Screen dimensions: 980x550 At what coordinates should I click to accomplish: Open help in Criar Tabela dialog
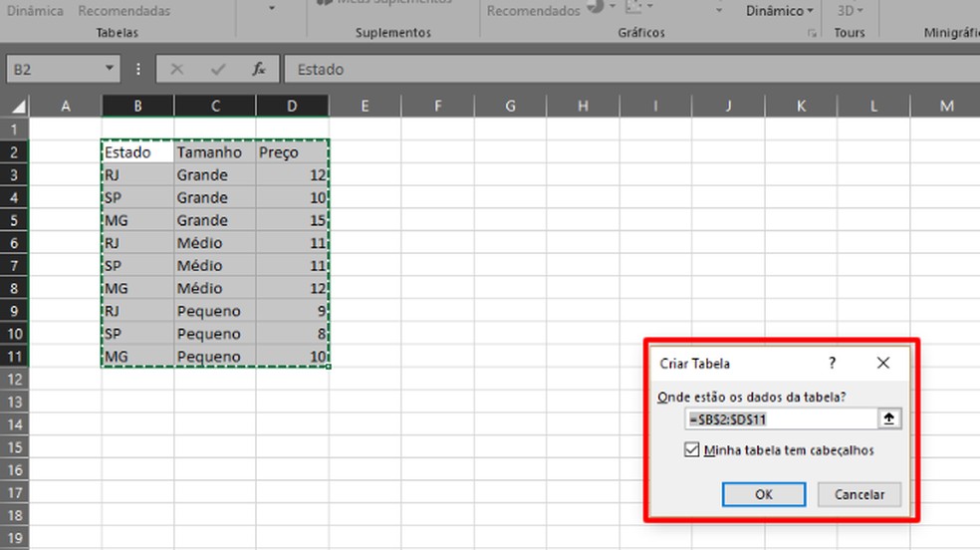click(x=832, y=363)
